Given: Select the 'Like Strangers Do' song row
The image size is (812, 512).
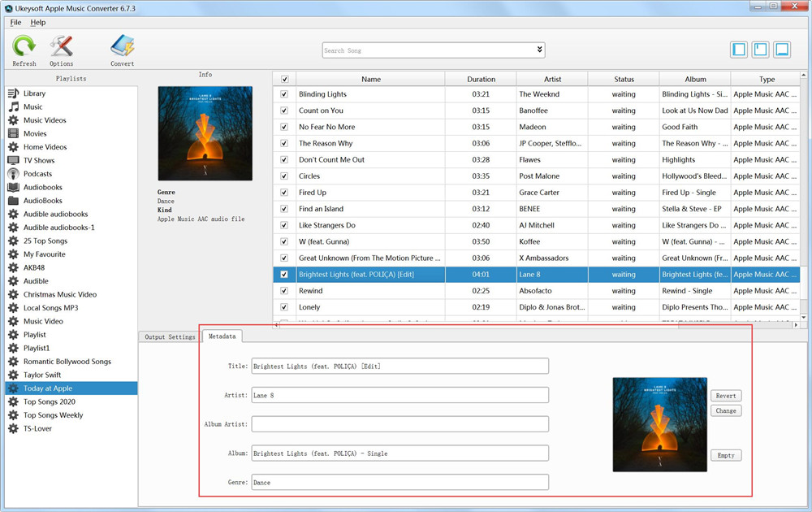Looking at the screenshot, I should [537, 225].
